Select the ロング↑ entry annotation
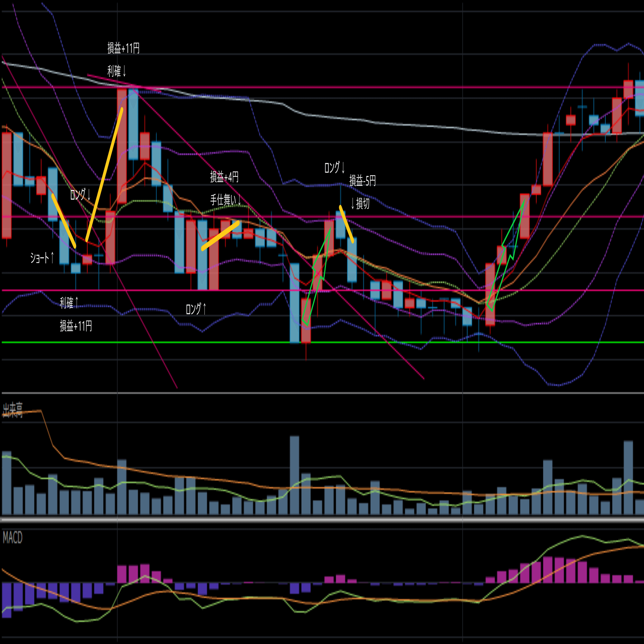 (196, 309)
